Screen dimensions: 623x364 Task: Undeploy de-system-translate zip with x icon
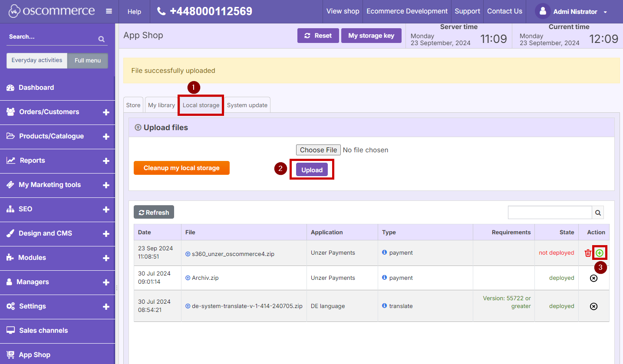click(x=594, y=306)
